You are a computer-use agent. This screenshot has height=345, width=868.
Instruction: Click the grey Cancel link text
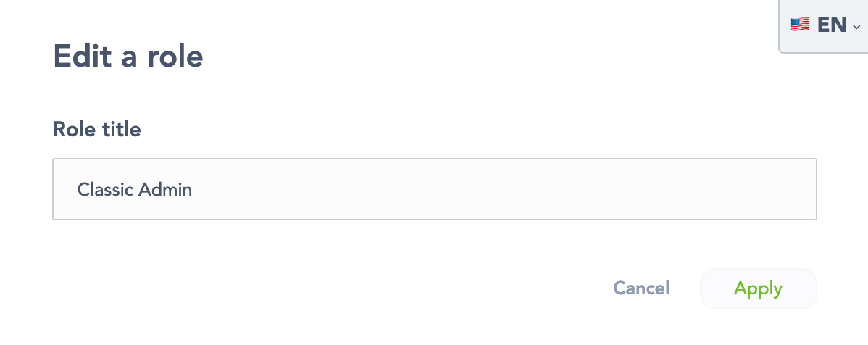pyautogui.click(x=641, y=288)
